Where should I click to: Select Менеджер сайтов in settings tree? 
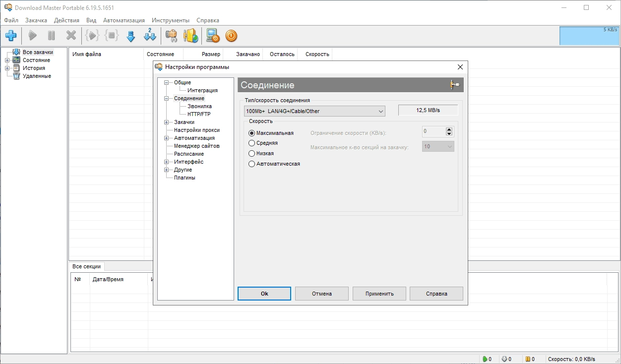coord(196,146)
